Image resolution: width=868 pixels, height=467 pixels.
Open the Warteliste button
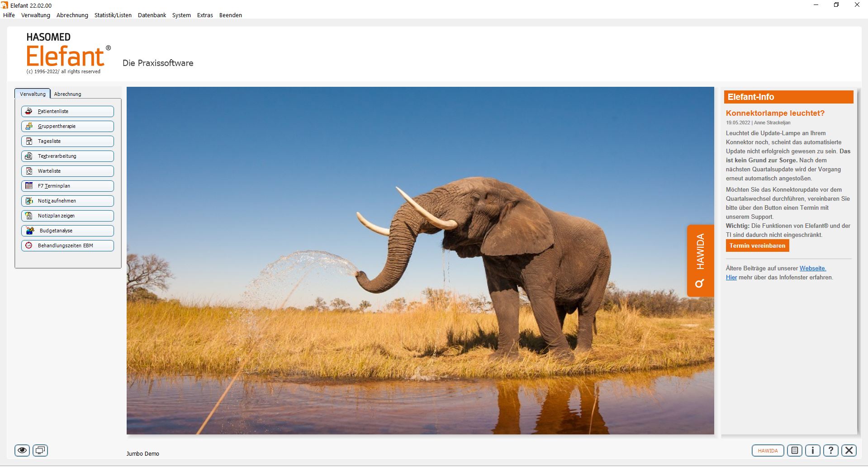click(x=67, y=171)
